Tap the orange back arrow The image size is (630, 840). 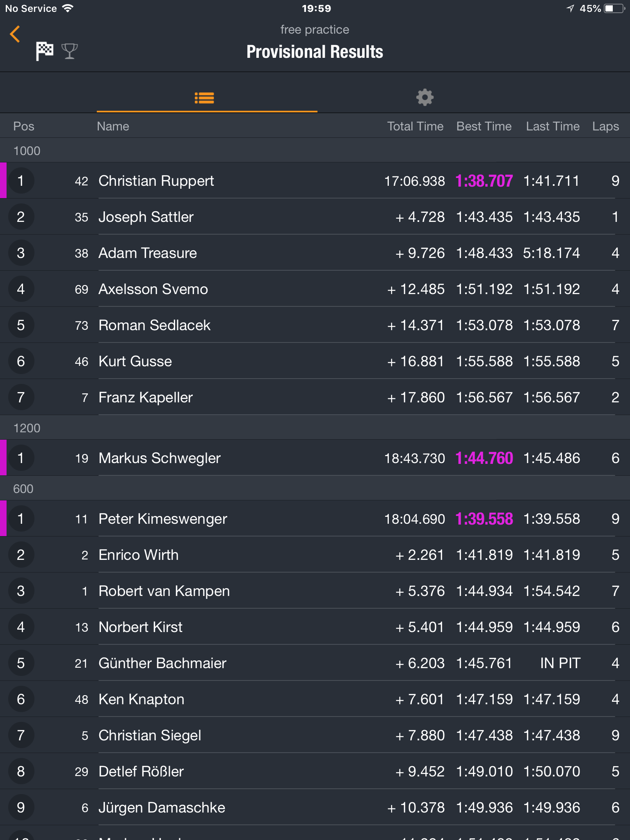click(15, 34)
